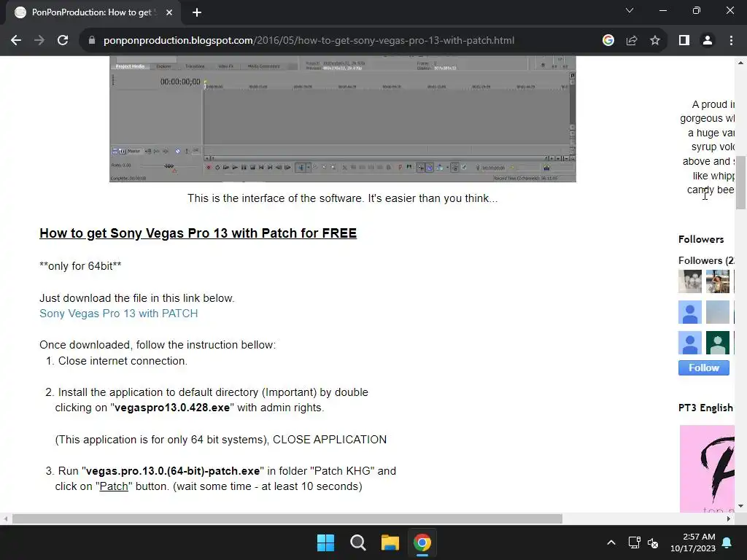Open the Chrome profile menu
747x560 pixels.
(708, 41)
